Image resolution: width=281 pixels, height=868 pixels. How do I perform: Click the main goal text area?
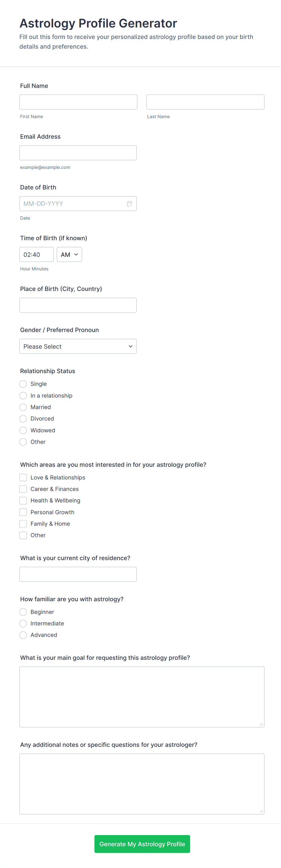coord(141,696)
